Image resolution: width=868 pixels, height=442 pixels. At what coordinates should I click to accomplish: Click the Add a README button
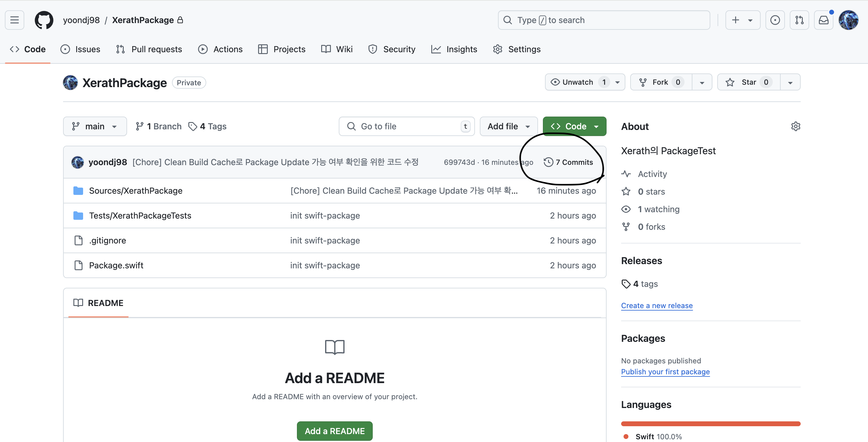[335, 431]
